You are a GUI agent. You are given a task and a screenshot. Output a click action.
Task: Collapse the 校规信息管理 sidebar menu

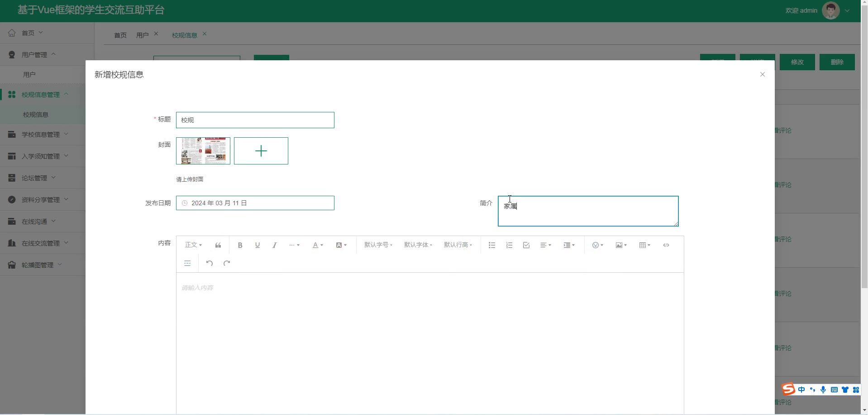(x=43, y=94)
